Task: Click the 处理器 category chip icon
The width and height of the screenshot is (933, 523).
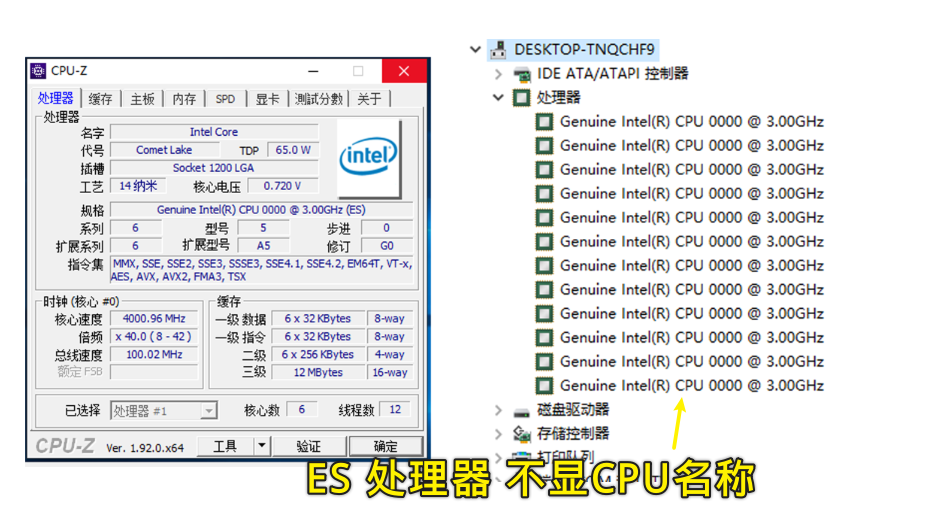Action: 522,98
